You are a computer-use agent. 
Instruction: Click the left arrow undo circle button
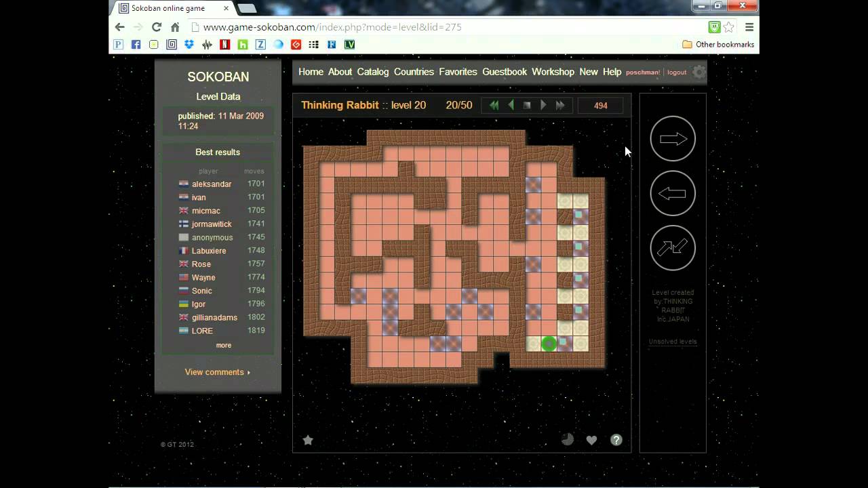click(x=673, y=193)
